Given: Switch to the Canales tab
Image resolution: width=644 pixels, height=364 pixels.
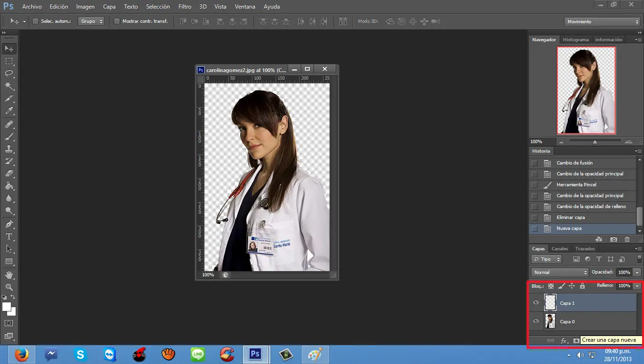Looking at the screenshot, I should (x=560, y=249).
